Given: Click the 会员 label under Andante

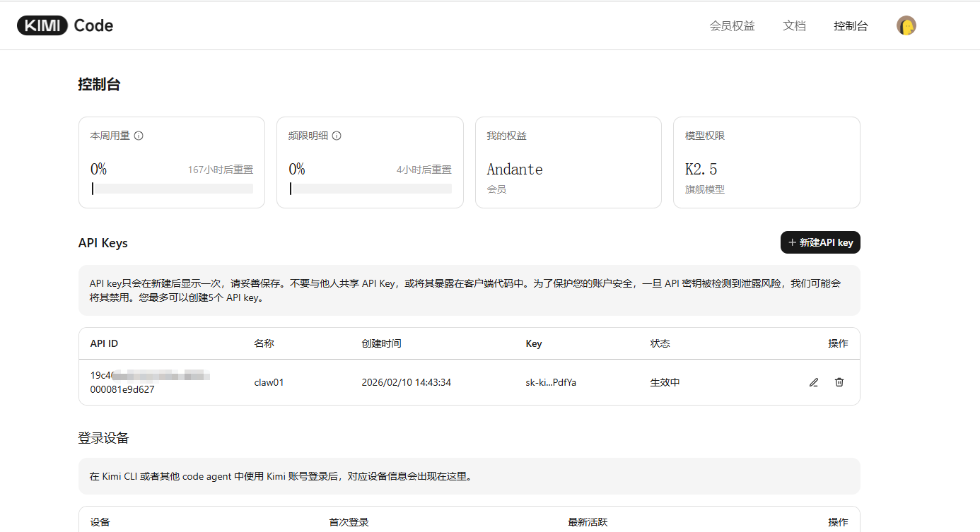Looking at the screenshot, I should (x=496, y=189).
